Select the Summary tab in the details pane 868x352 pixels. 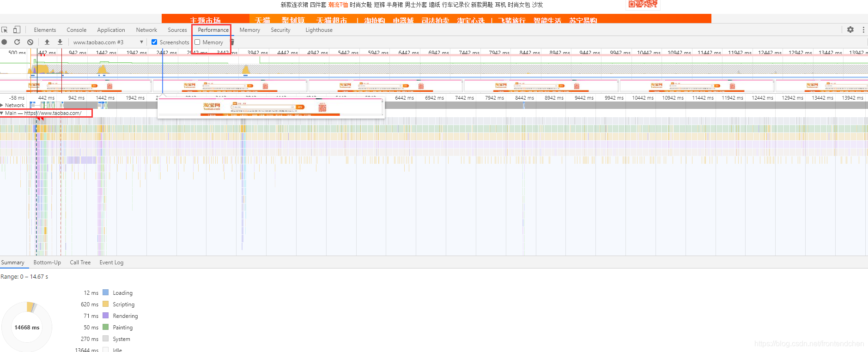coord(12,263)
